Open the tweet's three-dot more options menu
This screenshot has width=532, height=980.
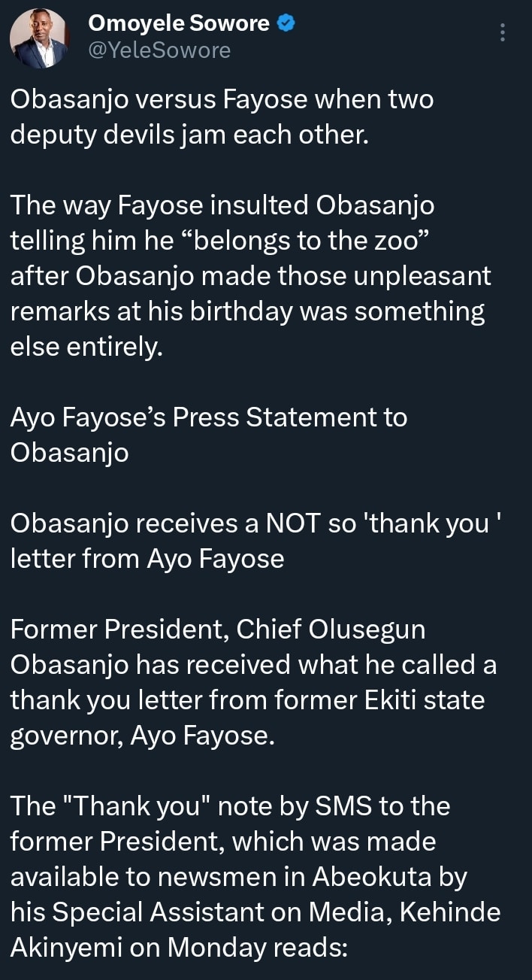[x=503, y=32]
